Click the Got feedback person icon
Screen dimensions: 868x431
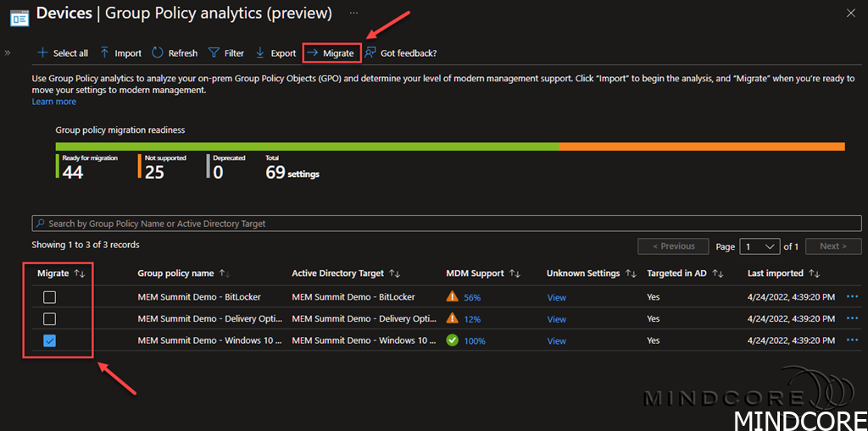click(371, 52)
